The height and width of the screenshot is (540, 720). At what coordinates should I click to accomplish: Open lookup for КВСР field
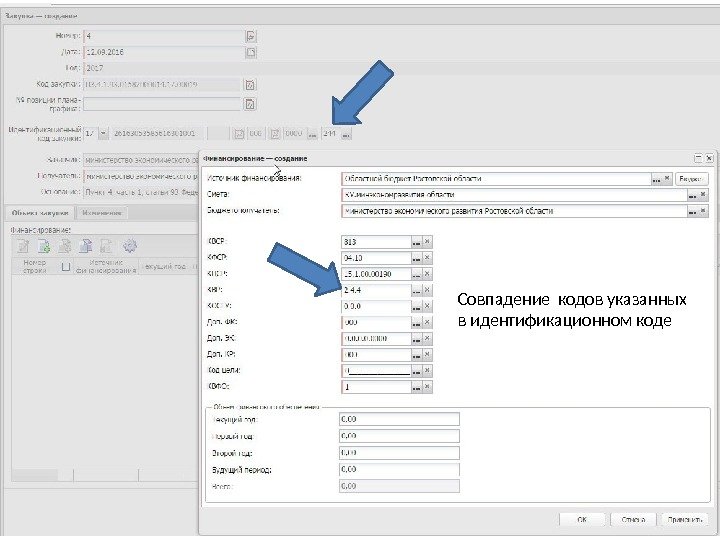416,242
